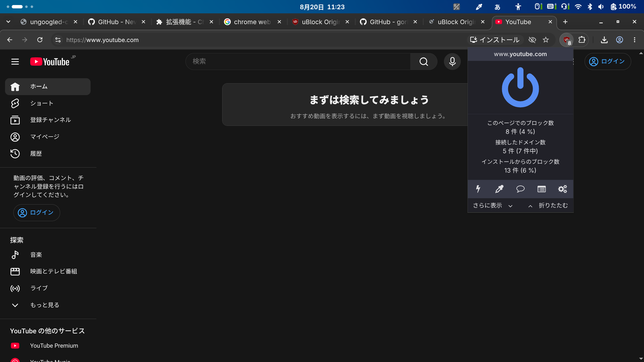Open uBlock dashboard gears icon
This screenshot has height=362, width=644.
[562, 189]
